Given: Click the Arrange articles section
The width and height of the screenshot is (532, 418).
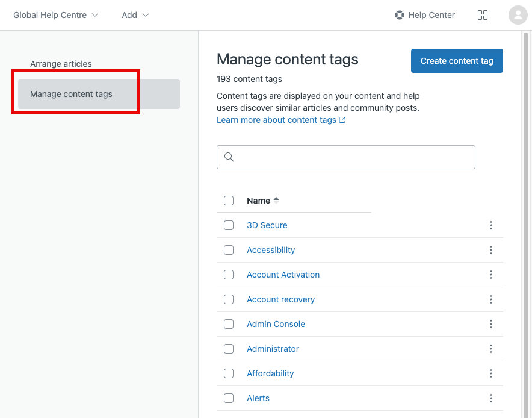Looking at the screenshot, I should [x=61, y=64].
